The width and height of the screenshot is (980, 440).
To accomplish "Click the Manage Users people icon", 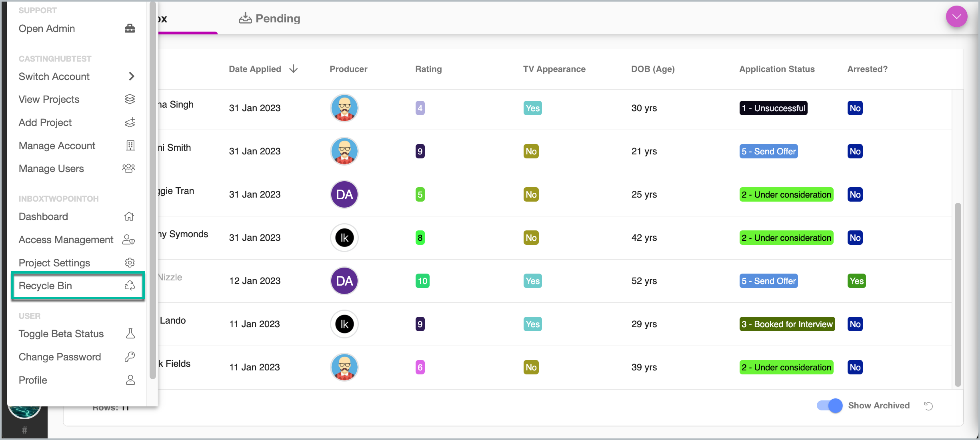I will pos(129,168).
